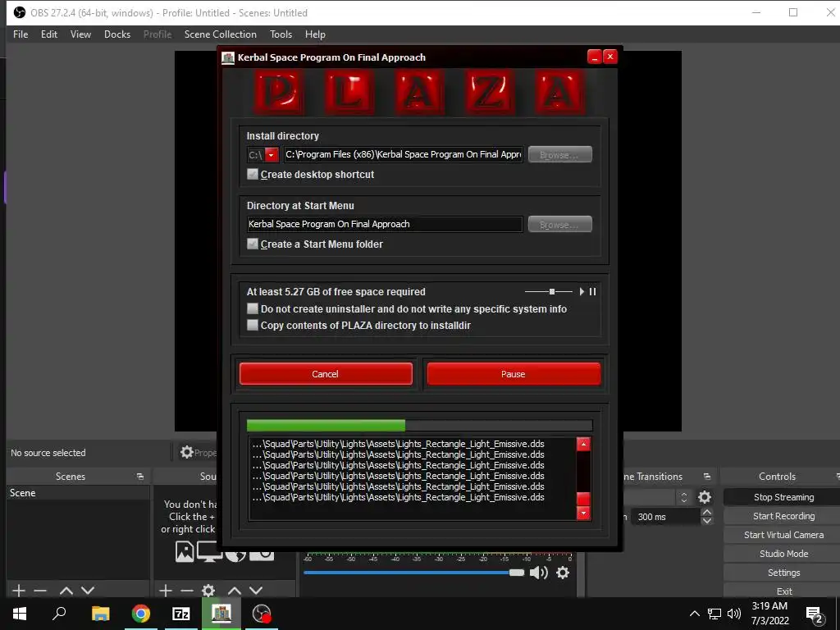Click the install directory path field

coord(404,154)
